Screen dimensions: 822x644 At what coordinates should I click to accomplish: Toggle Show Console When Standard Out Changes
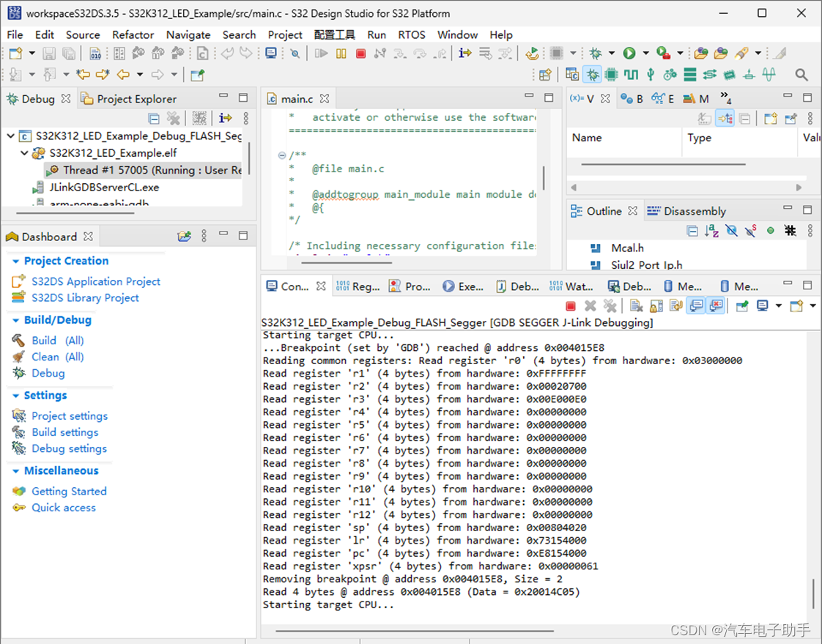click(x=696, y=306)
